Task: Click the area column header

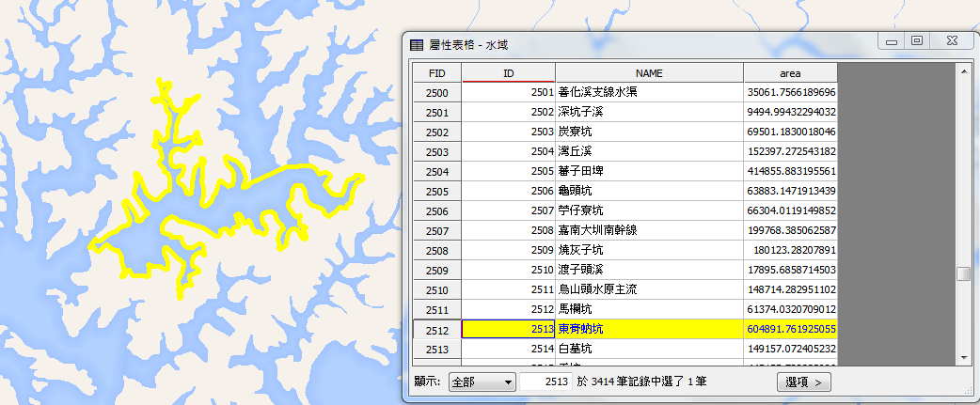Action: 790,72
